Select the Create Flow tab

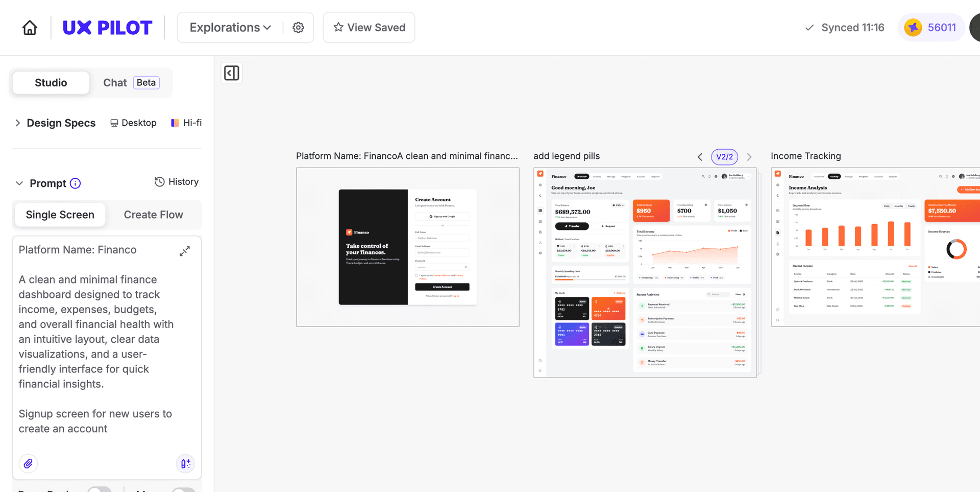click(x=153, y=215)
